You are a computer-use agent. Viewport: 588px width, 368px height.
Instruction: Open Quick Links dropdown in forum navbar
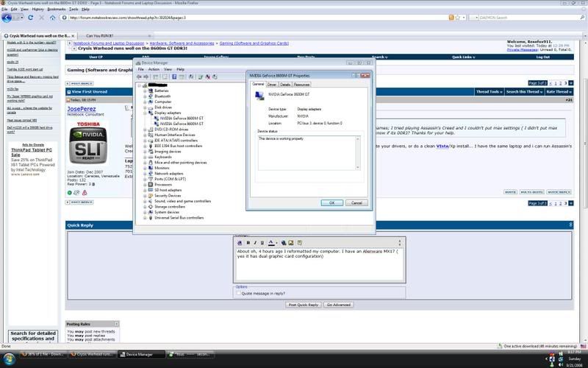464,57
